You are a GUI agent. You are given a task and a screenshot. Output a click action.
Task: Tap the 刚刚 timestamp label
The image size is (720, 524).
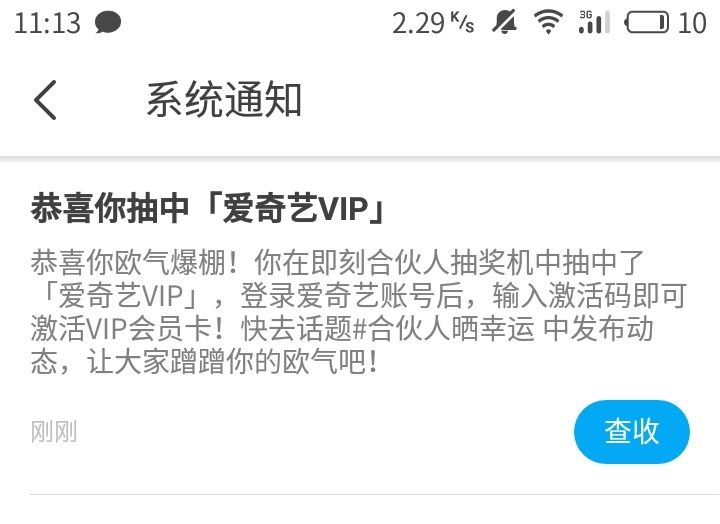(54, 432)
